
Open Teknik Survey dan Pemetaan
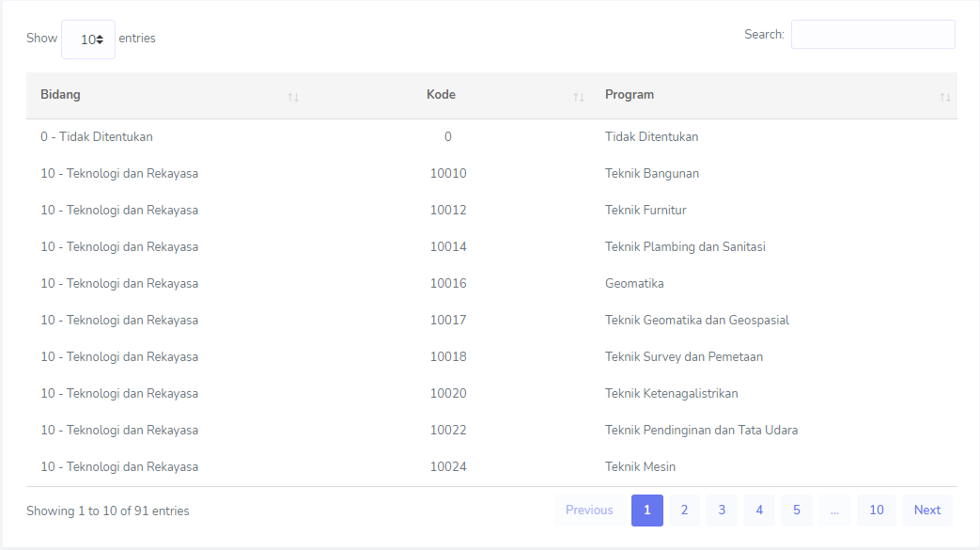684,356
